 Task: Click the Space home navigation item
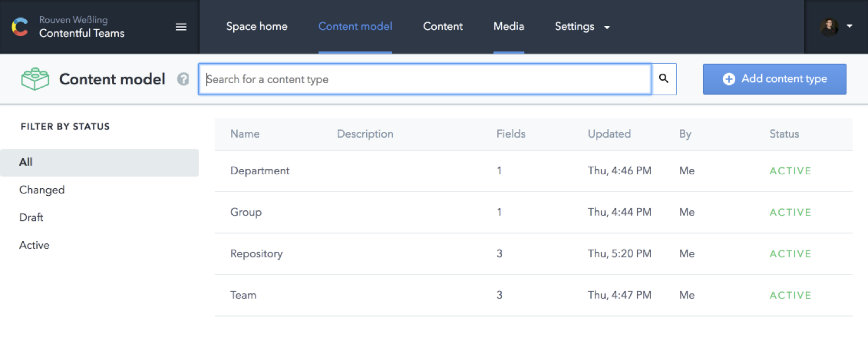256,26
